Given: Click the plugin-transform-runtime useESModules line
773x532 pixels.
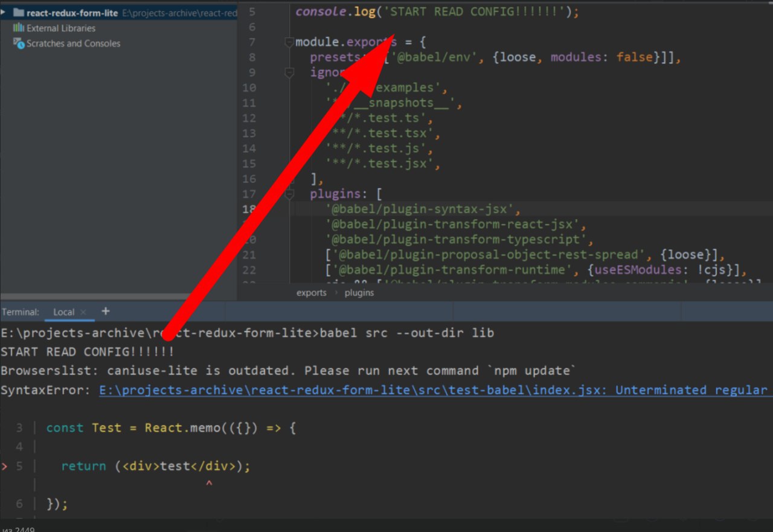Looking at the screenshot, I should coord(536,270).
